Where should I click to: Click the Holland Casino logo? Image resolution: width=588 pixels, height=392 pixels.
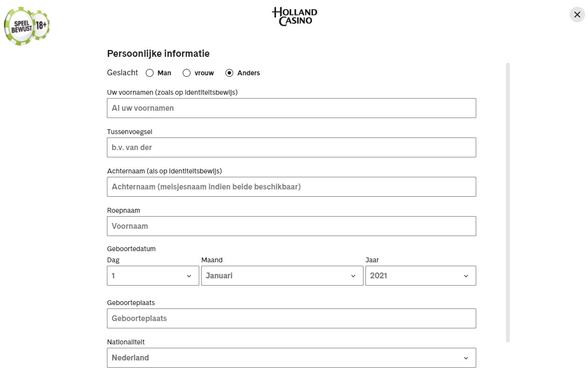pyautogui.click(x=294, y=16)
